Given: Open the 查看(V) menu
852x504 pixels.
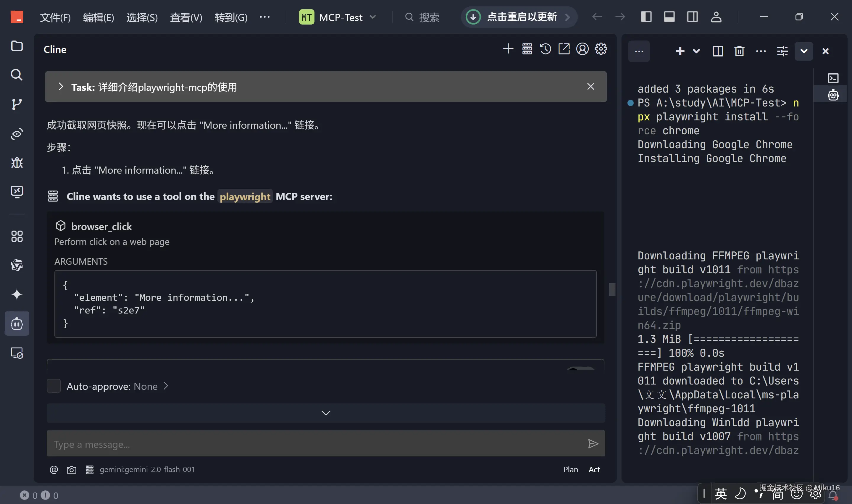Looking at the screenshot, I should coord(186,17).
